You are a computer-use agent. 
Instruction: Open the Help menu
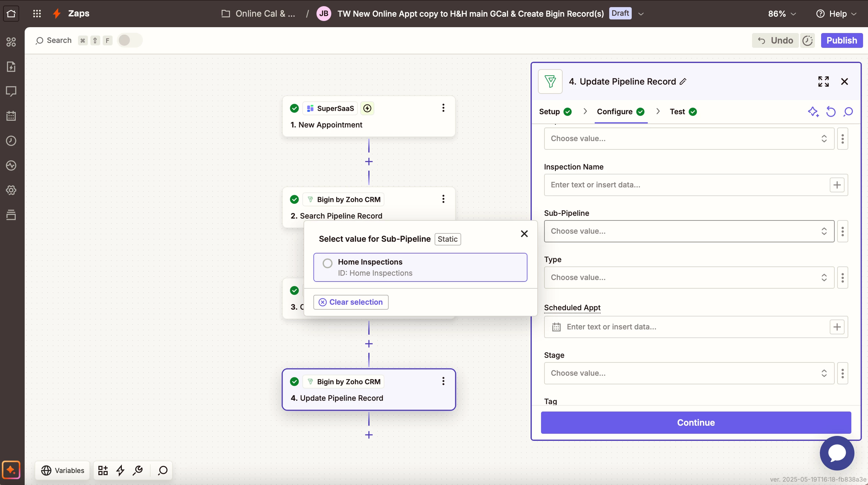[836, 14]
